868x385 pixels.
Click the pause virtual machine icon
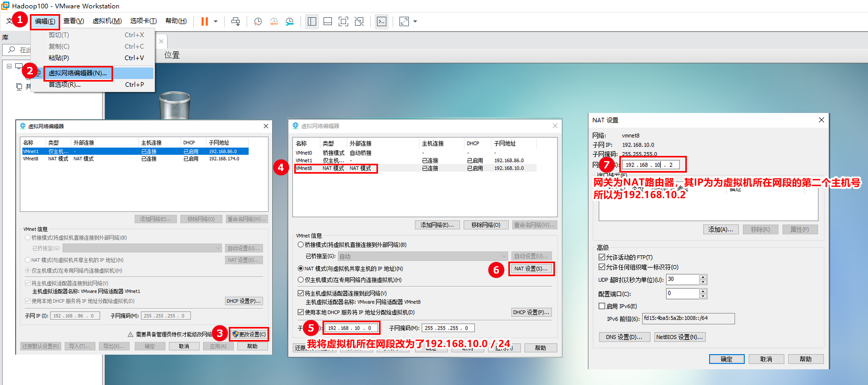[205, 21]
